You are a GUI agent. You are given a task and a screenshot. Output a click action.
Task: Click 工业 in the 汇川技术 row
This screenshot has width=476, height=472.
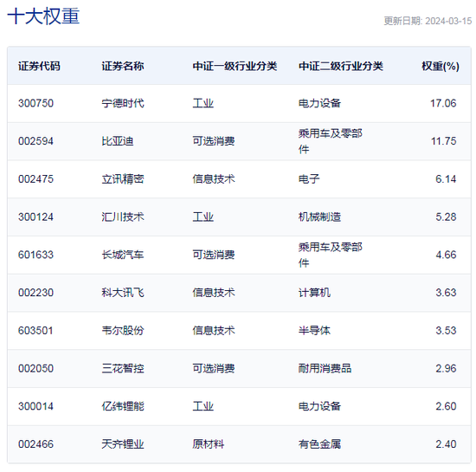tap(203, 217)
